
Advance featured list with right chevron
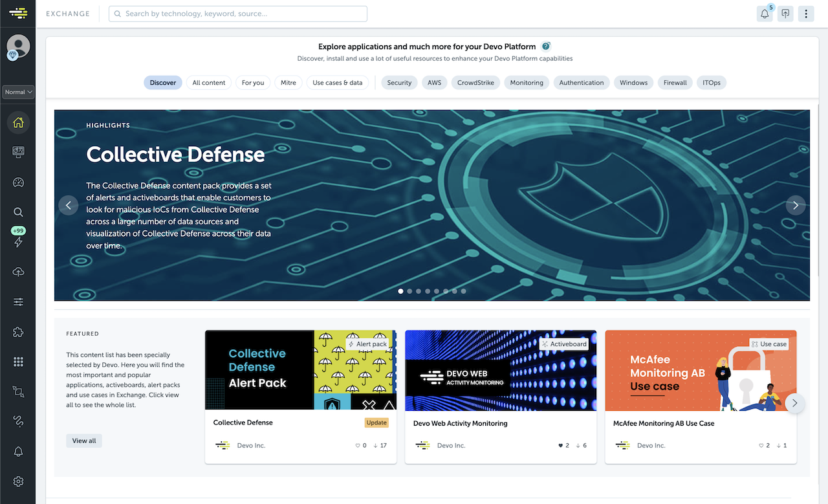(795, 403)
